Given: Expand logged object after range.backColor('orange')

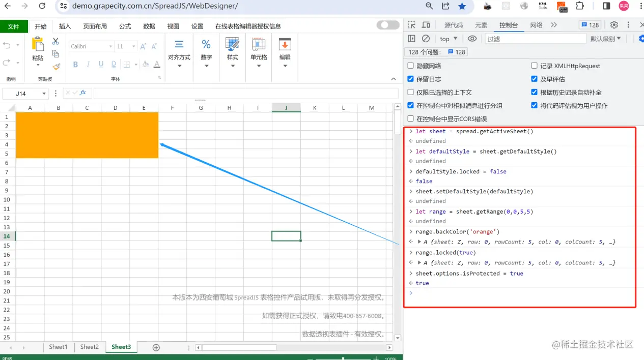Looking at the screenshot, I should (419, 242).
